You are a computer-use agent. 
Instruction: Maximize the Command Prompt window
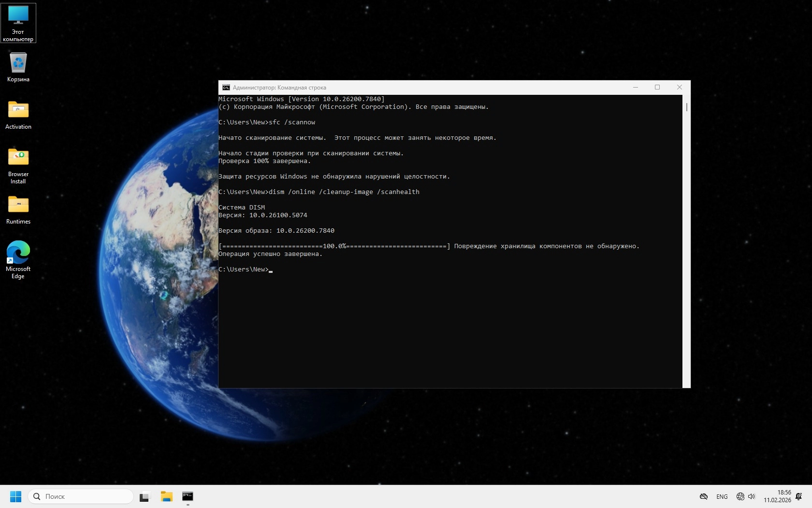(x=657, y=88)
